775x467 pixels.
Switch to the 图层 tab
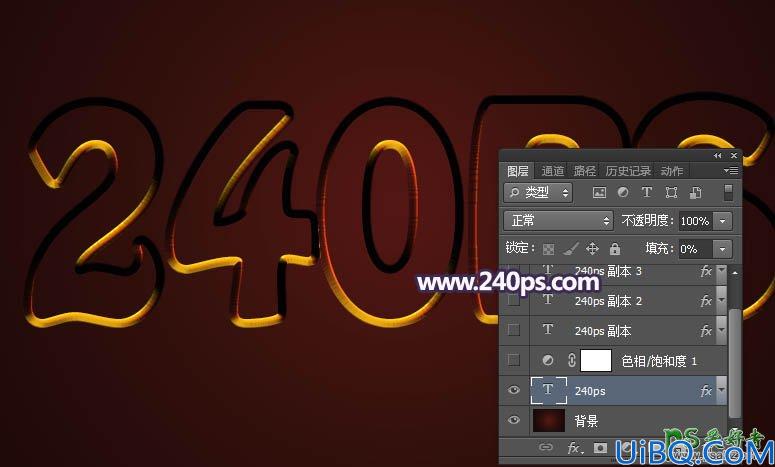click(x=517, y=171)
